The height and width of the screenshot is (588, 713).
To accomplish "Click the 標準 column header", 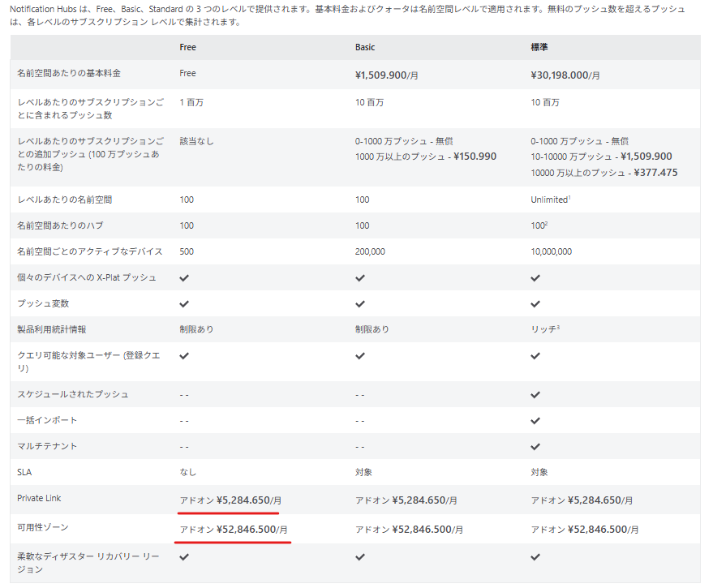I will click(x=539, y=47).
